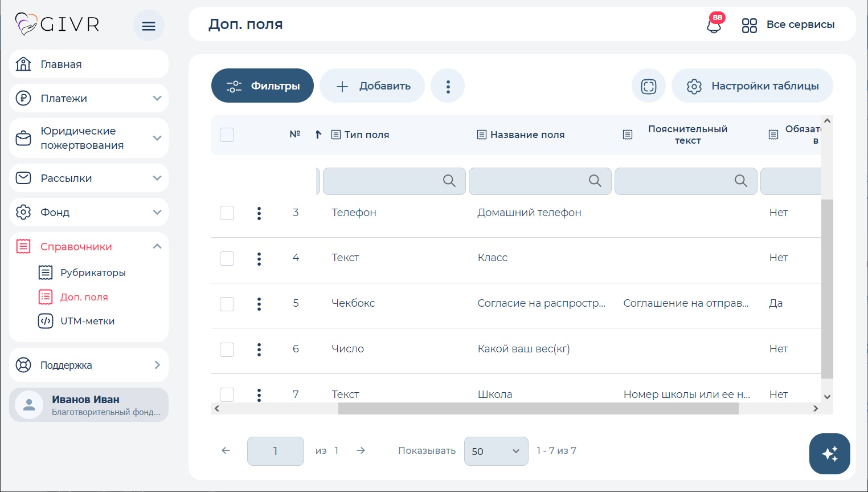Click the Добавить button

372,86
